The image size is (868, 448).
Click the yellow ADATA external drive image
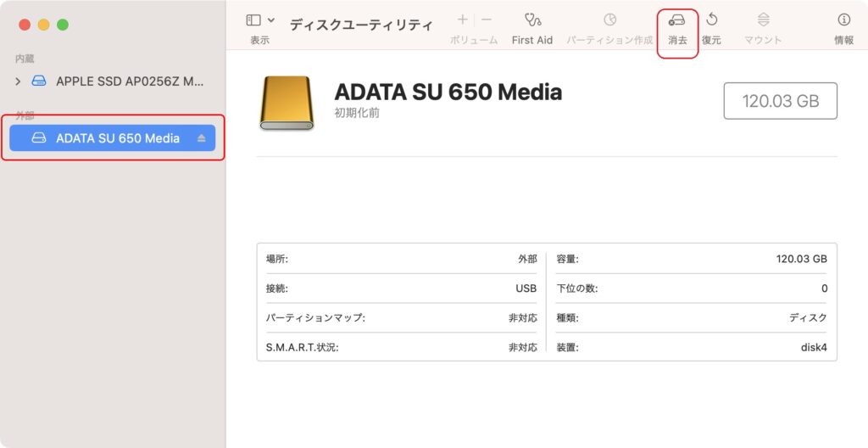[x=287, y=103]
